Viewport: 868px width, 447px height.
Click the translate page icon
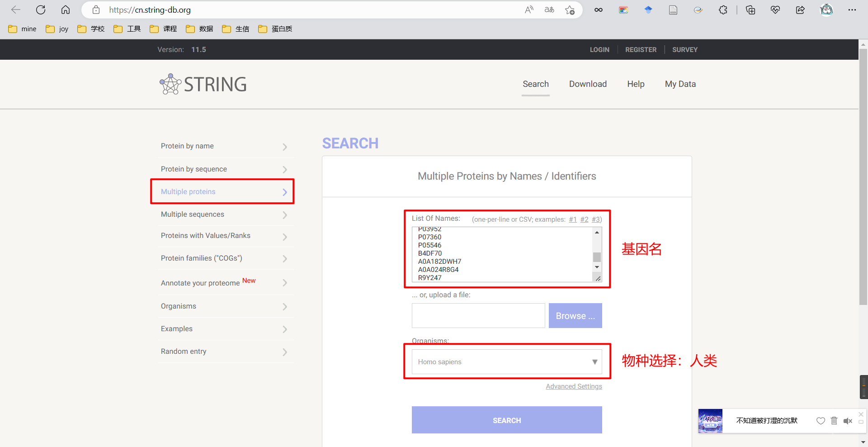[x=549, y=10]
